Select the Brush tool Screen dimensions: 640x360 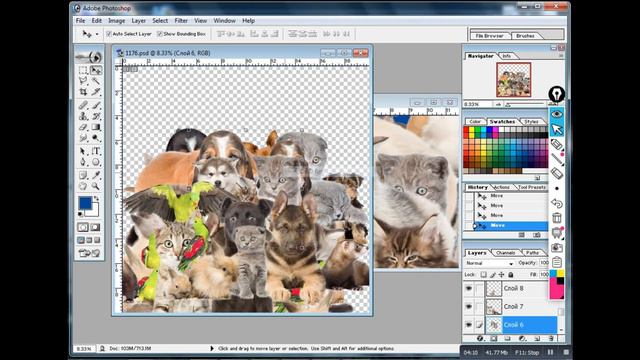[x=96, y=105]
